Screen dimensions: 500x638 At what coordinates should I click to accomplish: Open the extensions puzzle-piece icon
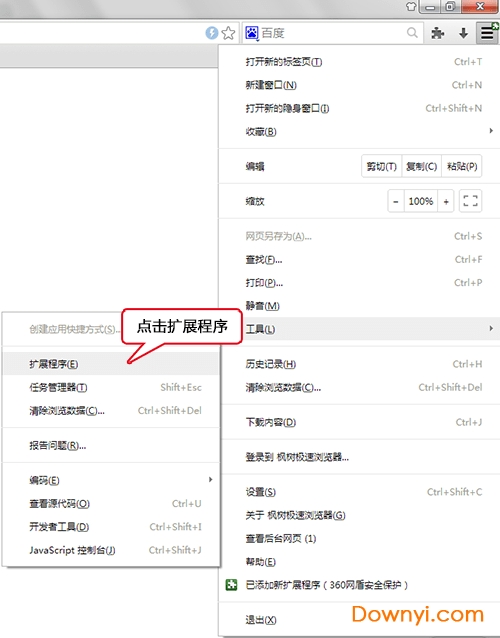click(x=437, y=33)
